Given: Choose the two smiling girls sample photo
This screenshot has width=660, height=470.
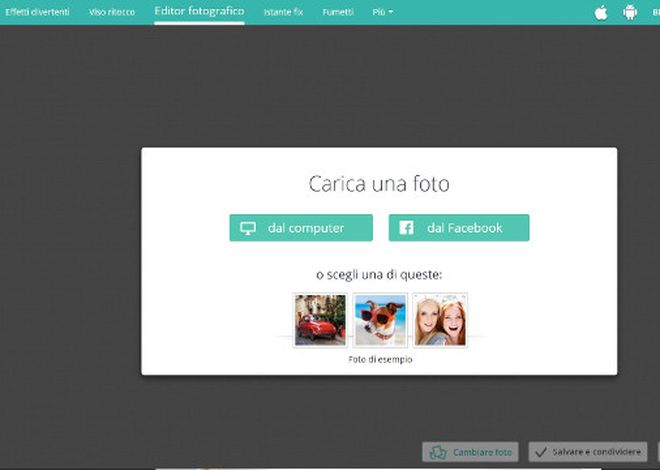Looking at the screenshot, I should click(440, 320).
